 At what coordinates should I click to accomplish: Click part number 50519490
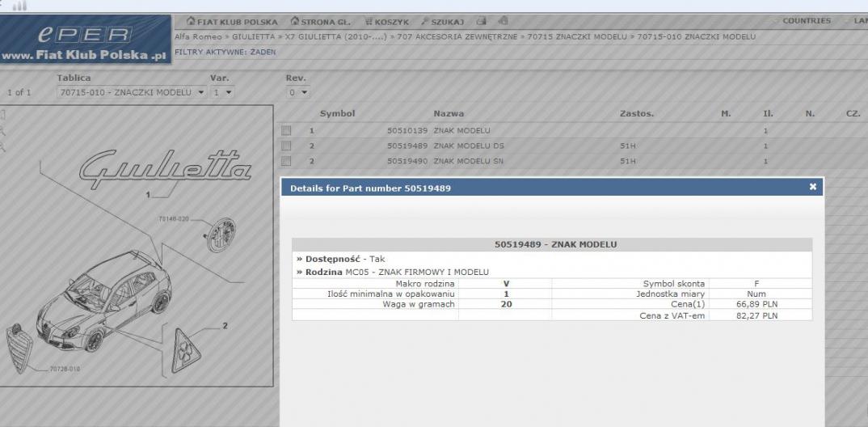pos(407,161)
